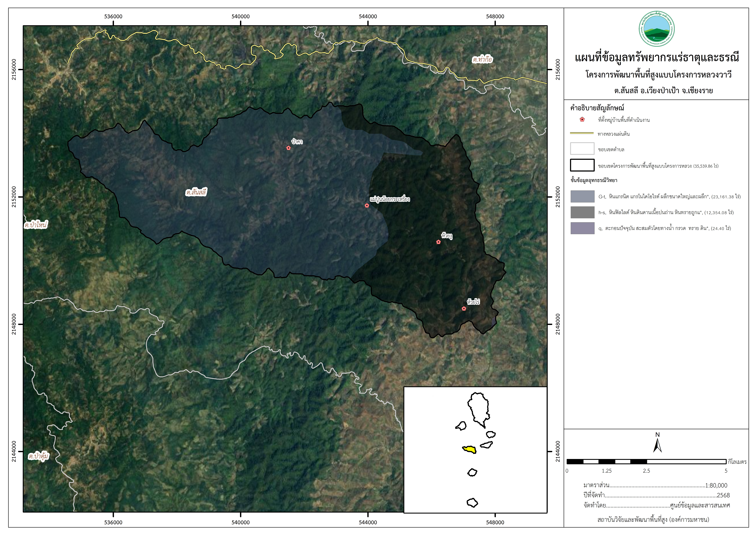Click the legend text ที่ตั้งหมู่บ้านพื้นที่ดำเนินงาน
The width and height of the screenshot is (756, 535).
pos(624,120)
